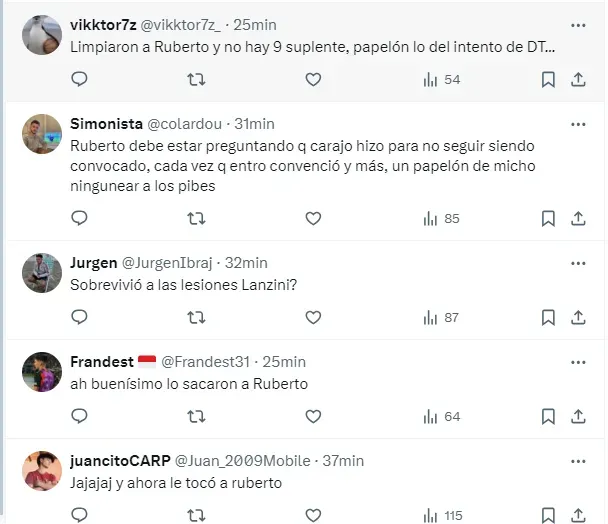Retweet Simonista's post about Ruberto
The width and height of the screenshot is (608, 524).
click(x=196, y=219)
